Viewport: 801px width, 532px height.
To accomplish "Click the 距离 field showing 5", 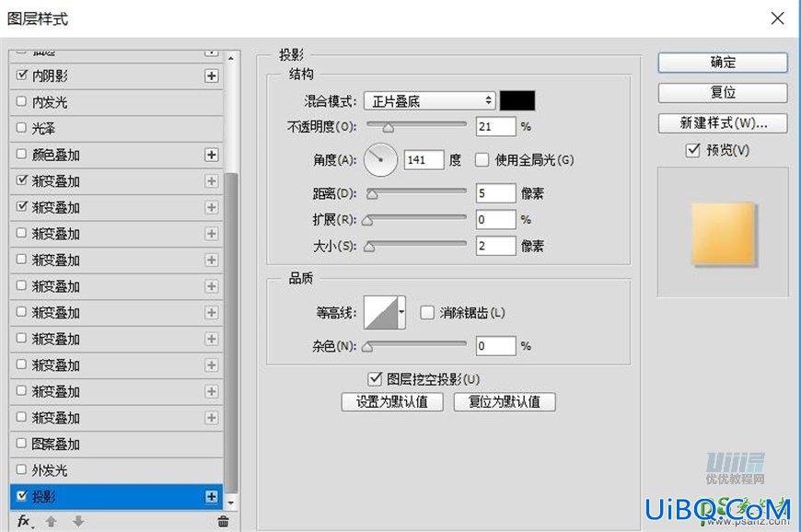I will pyautogui.click(x=495, y=193).
